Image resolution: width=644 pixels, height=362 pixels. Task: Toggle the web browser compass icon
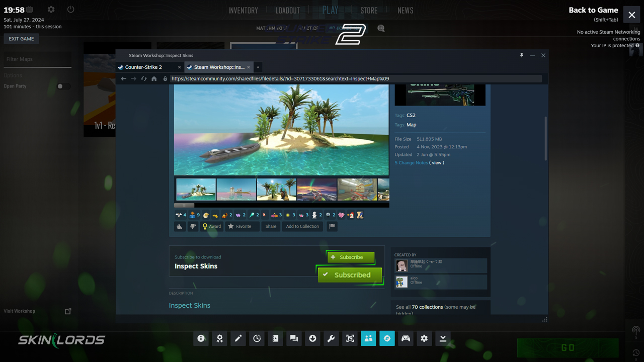pos(387,338)
